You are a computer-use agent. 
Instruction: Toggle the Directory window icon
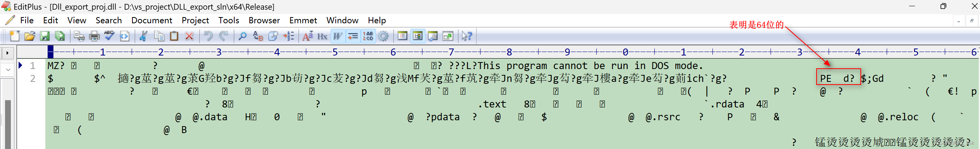(x=417, y=36)
